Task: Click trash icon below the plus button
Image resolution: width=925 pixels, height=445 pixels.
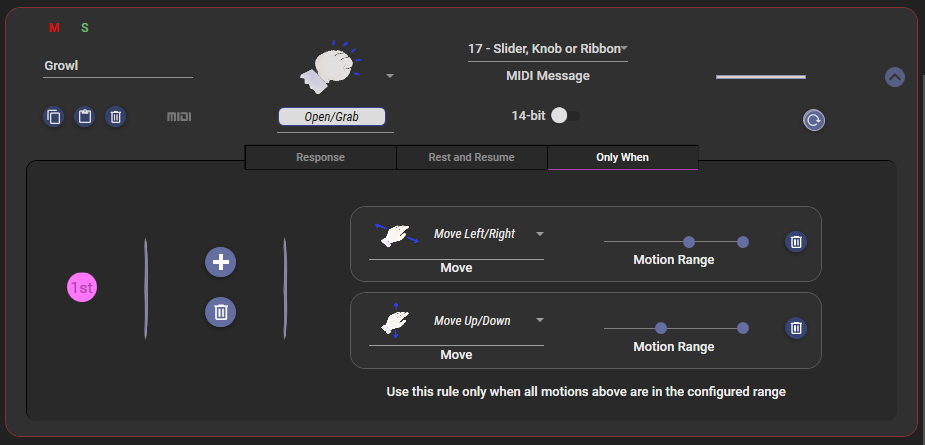Action: pos(220,312)
